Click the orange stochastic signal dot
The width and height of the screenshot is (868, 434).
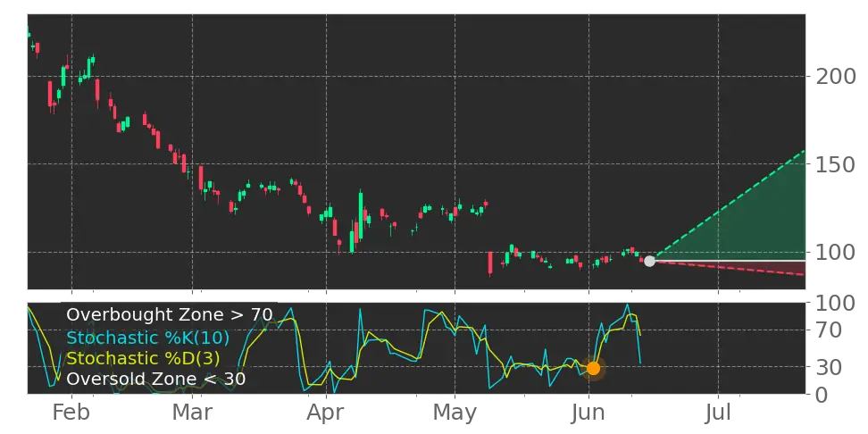point(593,368)
